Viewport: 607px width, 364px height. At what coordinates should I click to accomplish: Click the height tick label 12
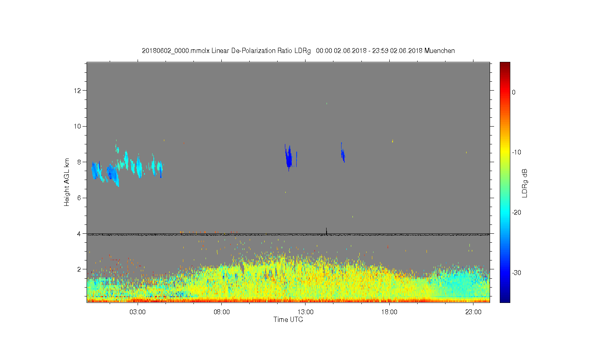[78, 90]
